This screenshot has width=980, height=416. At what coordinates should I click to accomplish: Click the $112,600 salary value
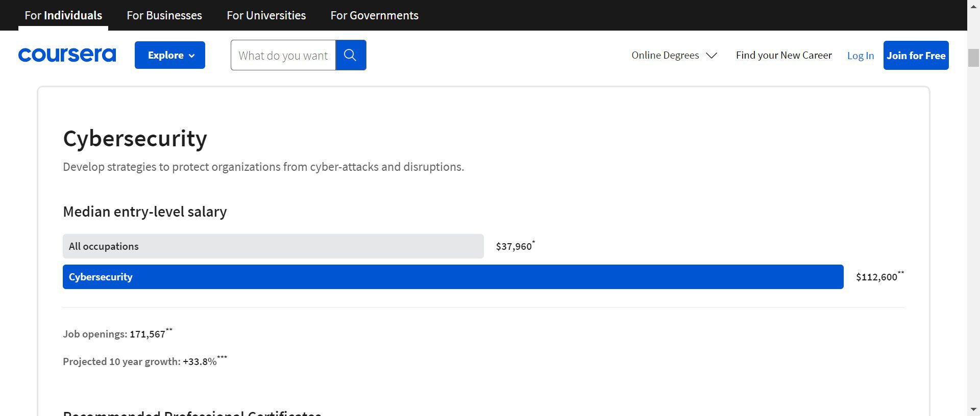876,277
